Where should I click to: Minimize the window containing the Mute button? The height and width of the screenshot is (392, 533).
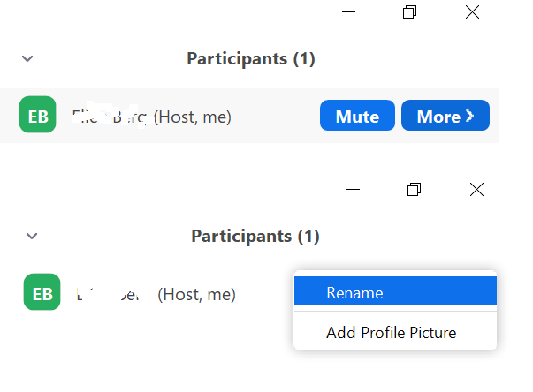pyautogui.click(x=348, y=11)
